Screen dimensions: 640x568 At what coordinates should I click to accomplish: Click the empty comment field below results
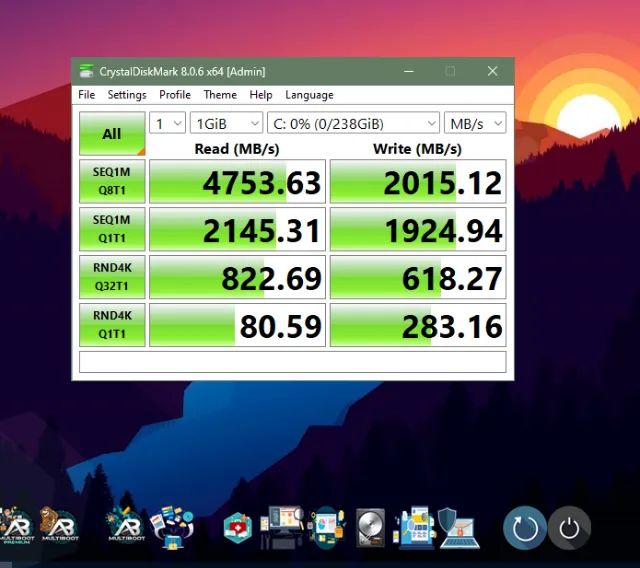293,362
